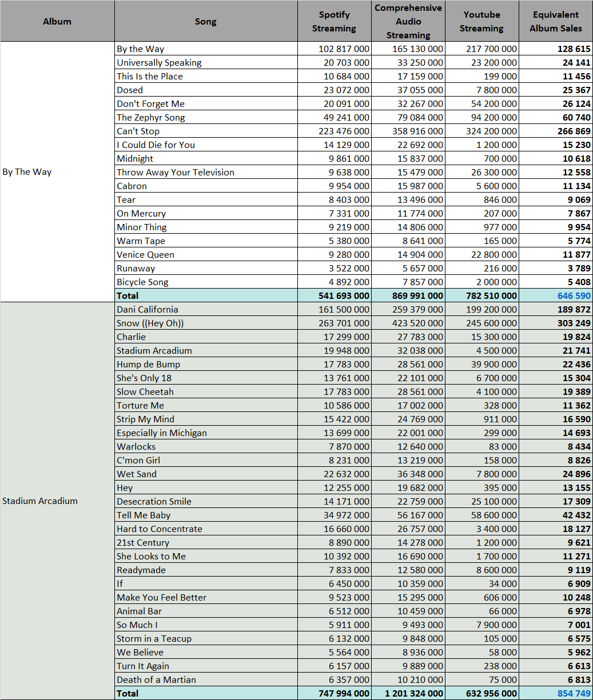This screenshot has width=593, height=700.
Task: Select the song cell 'Minor Thing'
Action: 206,227
